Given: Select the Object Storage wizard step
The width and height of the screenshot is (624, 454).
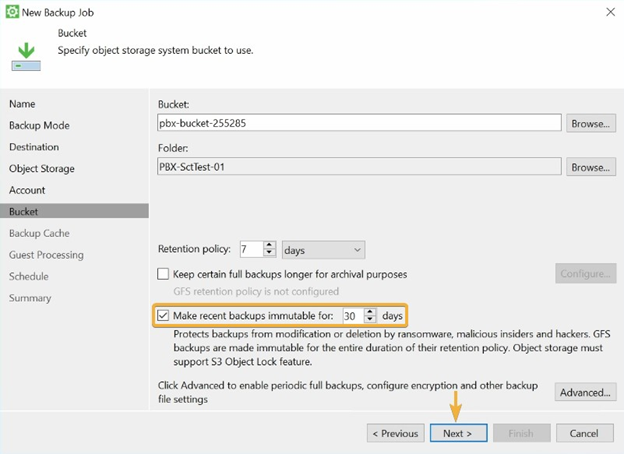Looking at the screenshot, I should (x=42, y=169).
